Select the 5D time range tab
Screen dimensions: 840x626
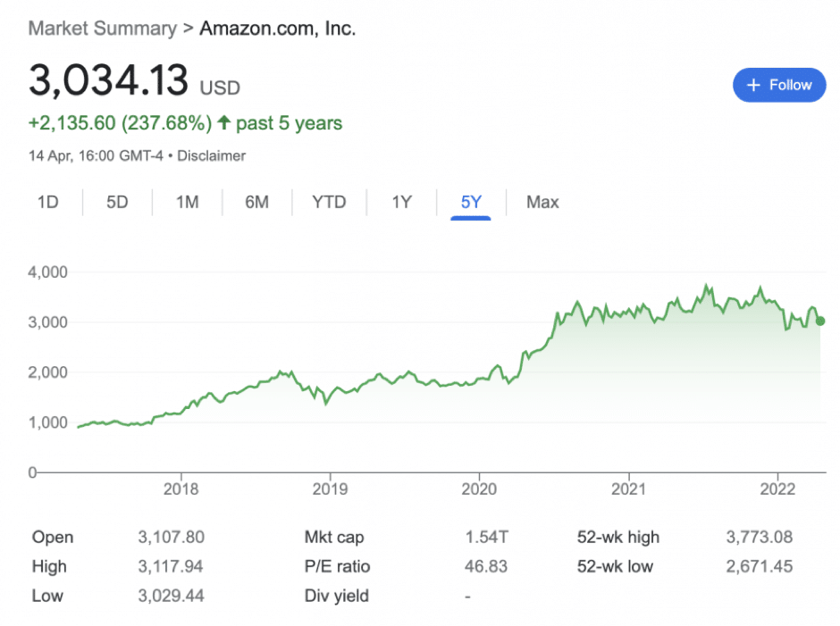(x=117, y=202)
